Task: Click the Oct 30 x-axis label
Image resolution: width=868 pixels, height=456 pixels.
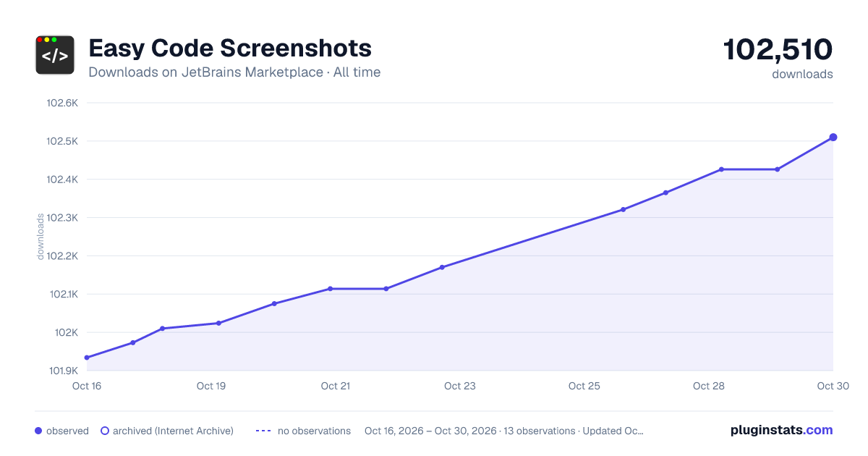Action: point(832,386)
